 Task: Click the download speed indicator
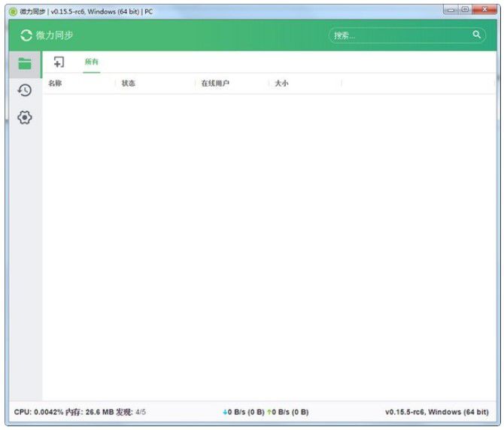(x=244, y=412)
